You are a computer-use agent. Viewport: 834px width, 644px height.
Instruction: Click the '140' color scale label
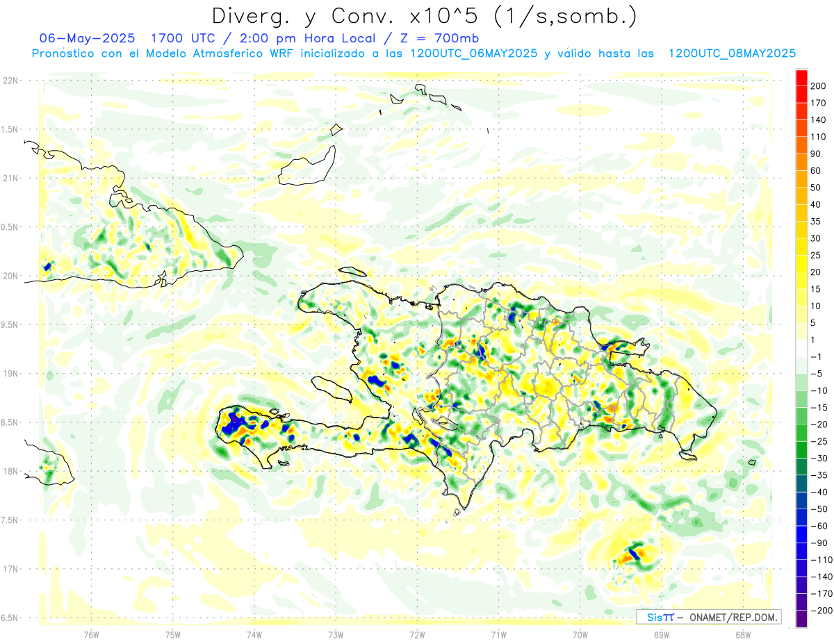point(818,120)
